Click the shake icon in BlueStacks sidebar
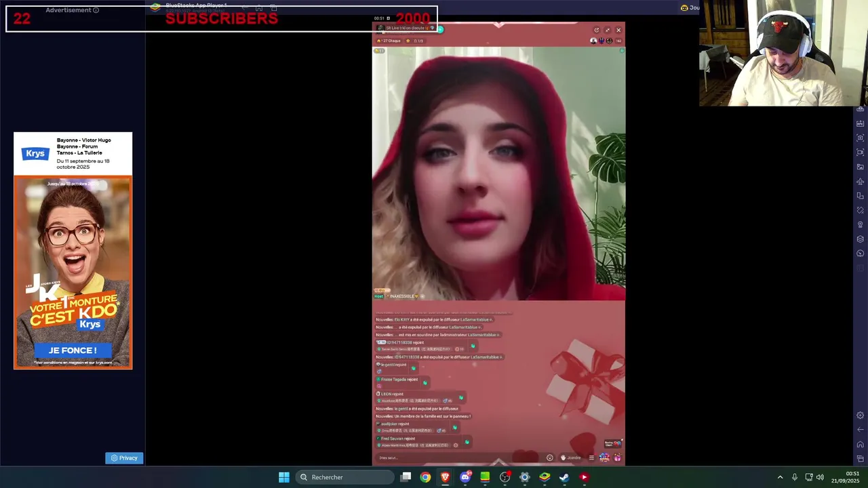Viewport: 868px width, 488px height. click(x=861, y=210)
